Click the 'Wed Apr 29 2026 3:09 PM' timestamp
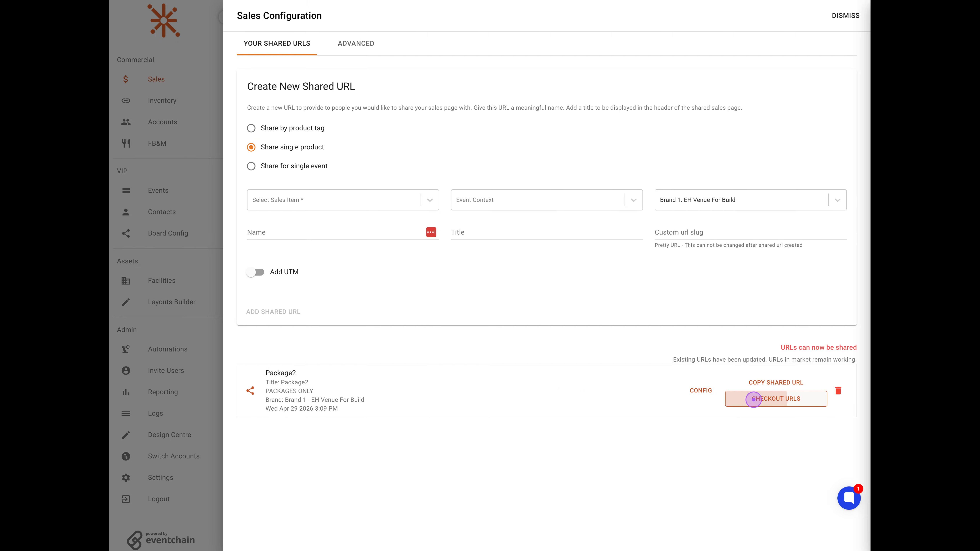The image size is (980, 551). [301, 408]
